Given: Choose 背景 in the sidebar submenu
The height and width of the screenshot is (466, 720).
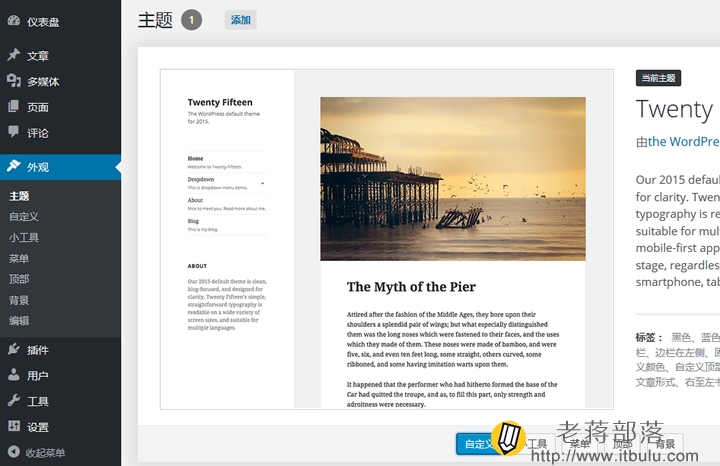Looking at the screenshot, I should coord(19,300).
